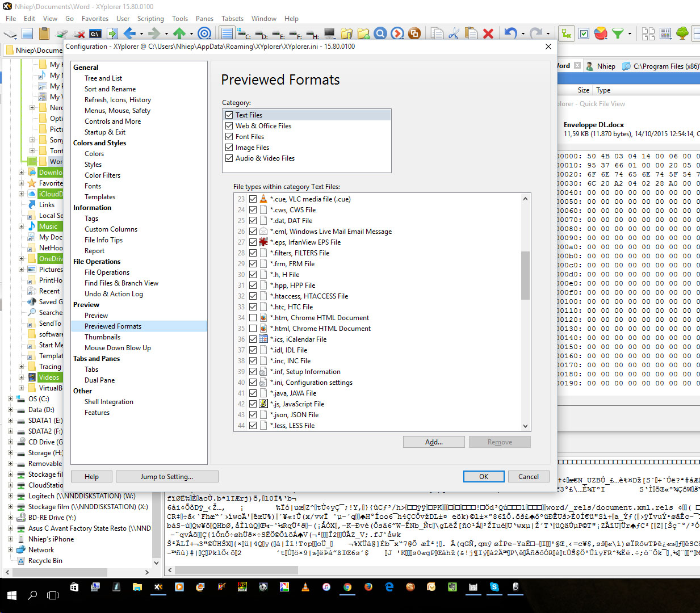
Task: Expand the Network tree node
Action: tap(10, 550)
